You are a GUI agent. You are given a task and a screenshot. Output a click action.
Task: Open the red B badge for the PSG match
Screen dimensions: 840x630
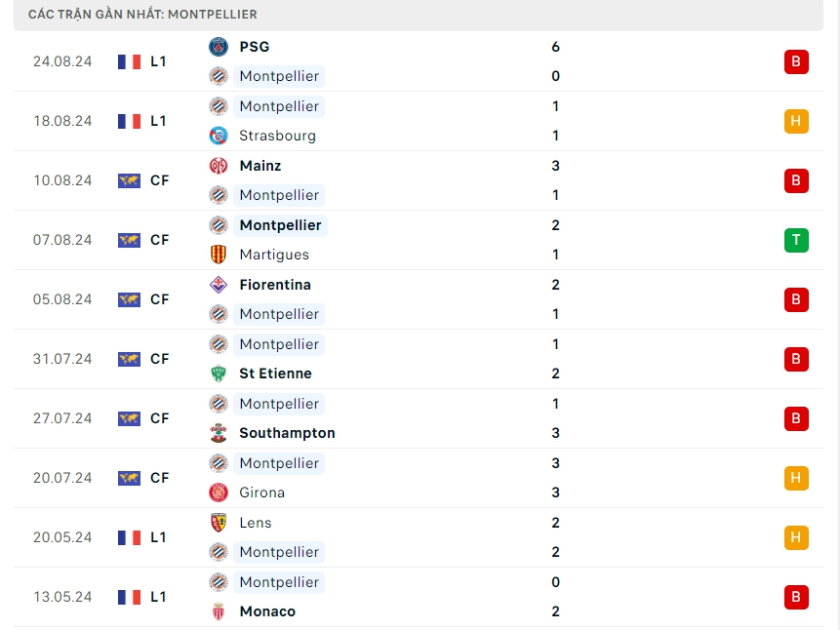796,61
